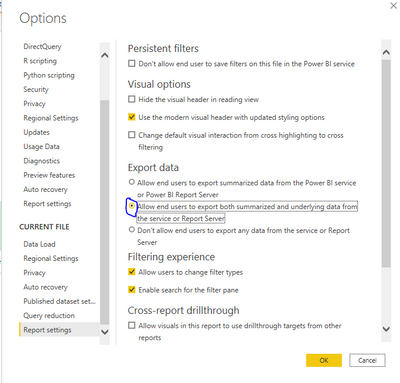
Task: Click the sidebar scrollbar thumb
Action: point(105,212)
